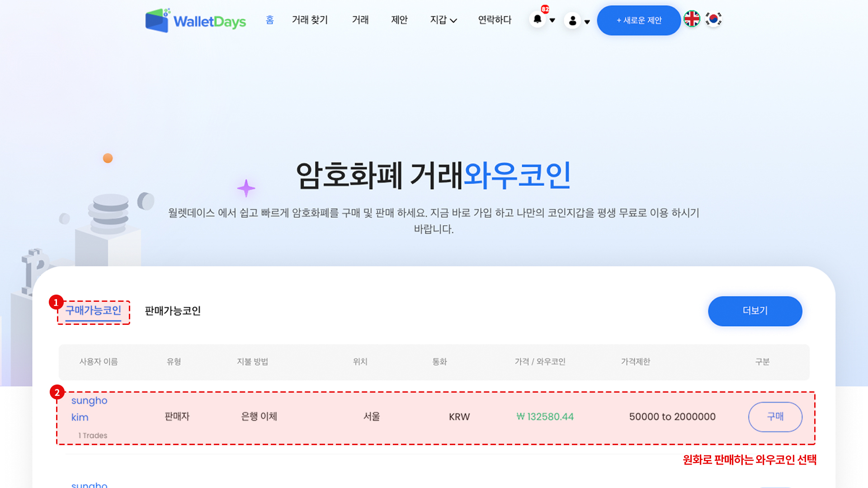Screen dimensions: 868x488
Task: Click the 1 Trades label
Action: 93,436
